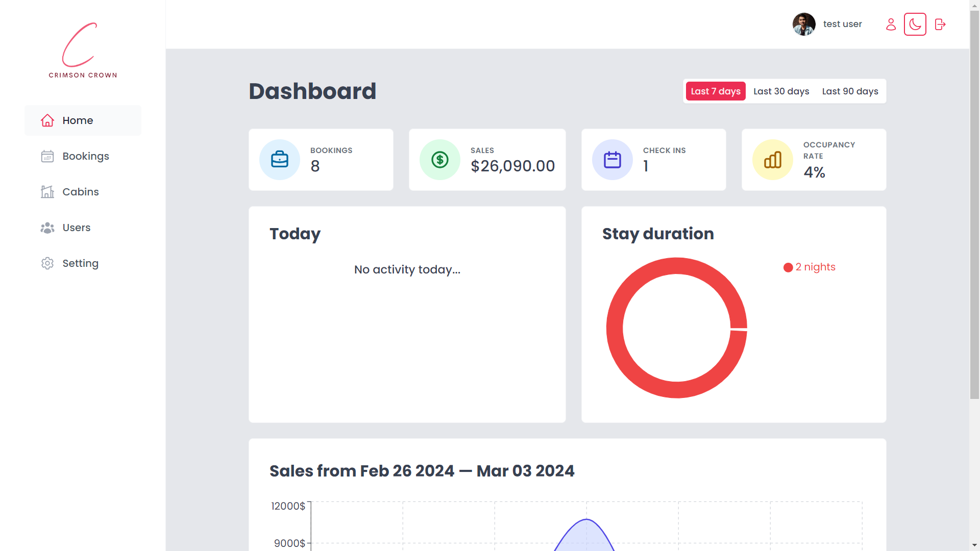Viewport: 980px width, 551px height.
Task: Click the briefcase Bookings stat icon
Action: click(279, 160)
